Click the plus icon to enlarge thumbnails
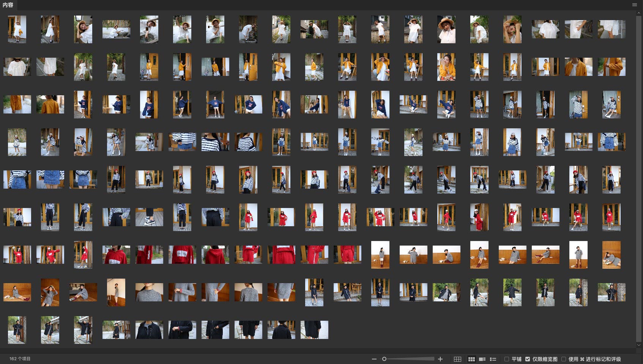 coord(440,359)
